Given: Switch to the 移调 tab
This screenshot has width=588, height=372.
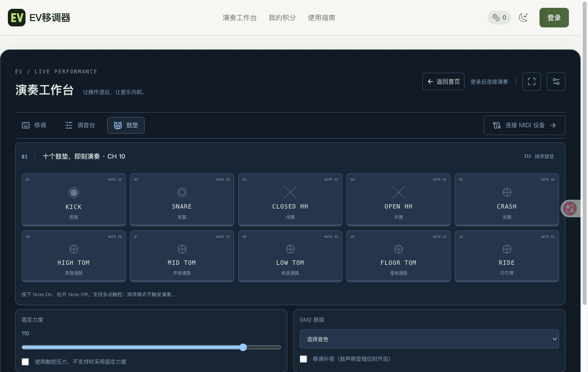Looking at the screenshot, I should pos(34,125).
